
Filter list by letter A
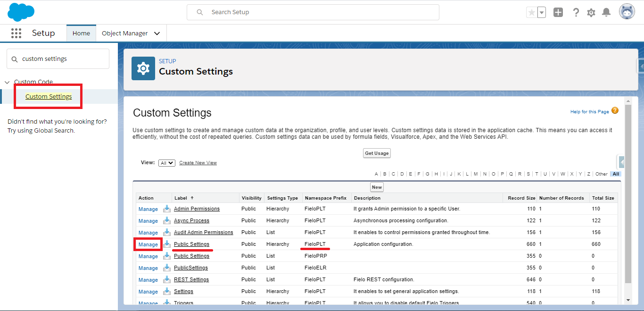point(376,174)
